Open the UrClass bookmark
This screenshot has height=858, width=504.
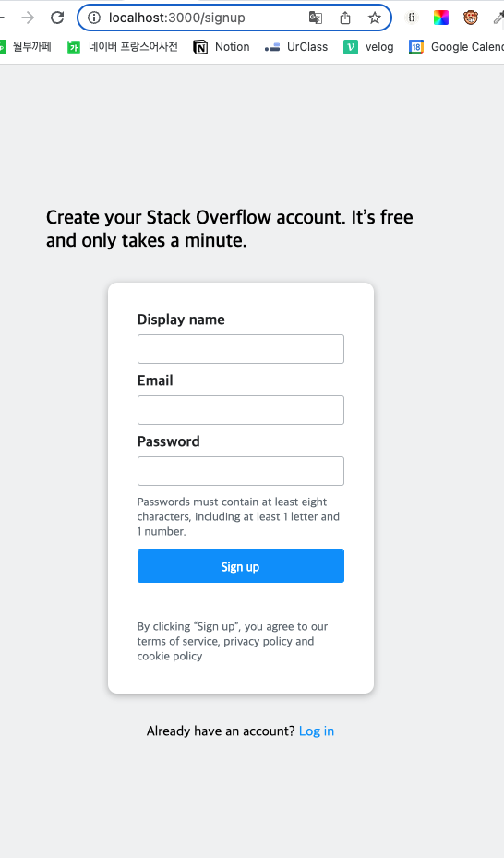296,47
